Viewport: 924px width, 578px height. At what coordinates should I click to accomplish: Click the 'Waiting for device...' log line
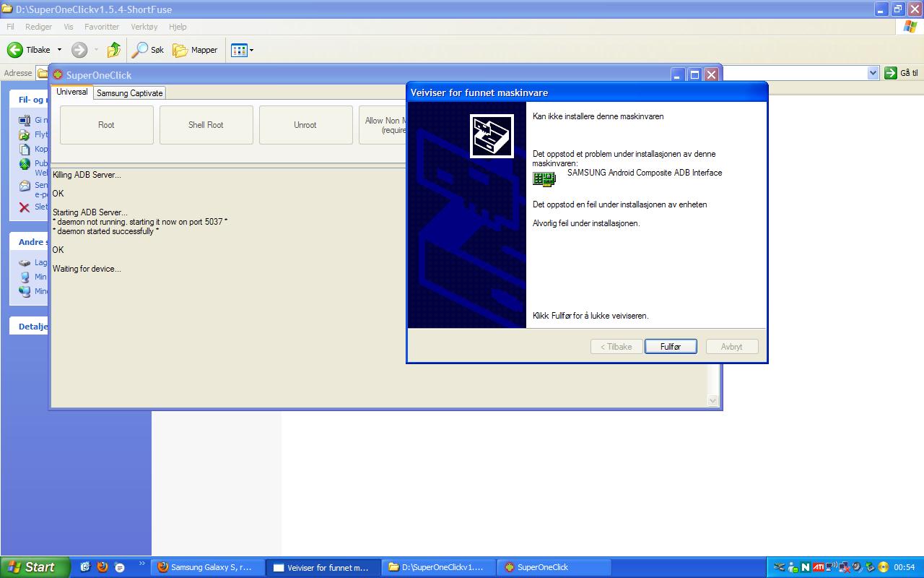87,269
